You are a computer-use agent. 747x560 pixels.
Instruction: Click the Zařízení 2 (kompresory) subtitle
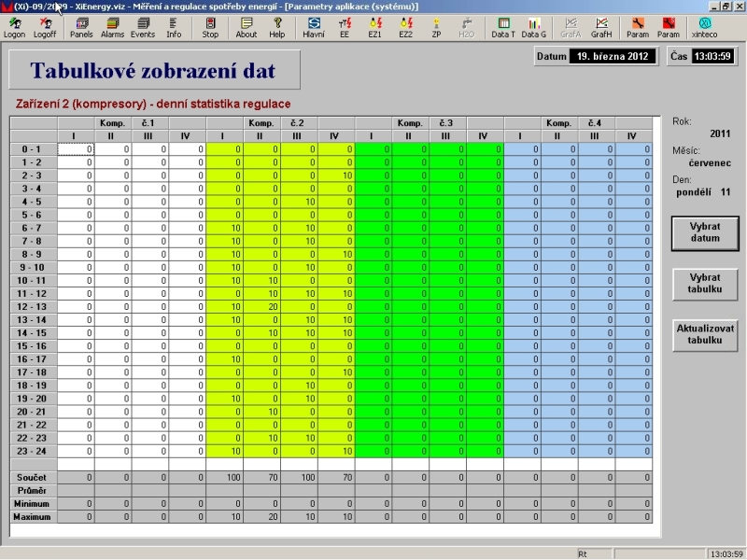153,104
